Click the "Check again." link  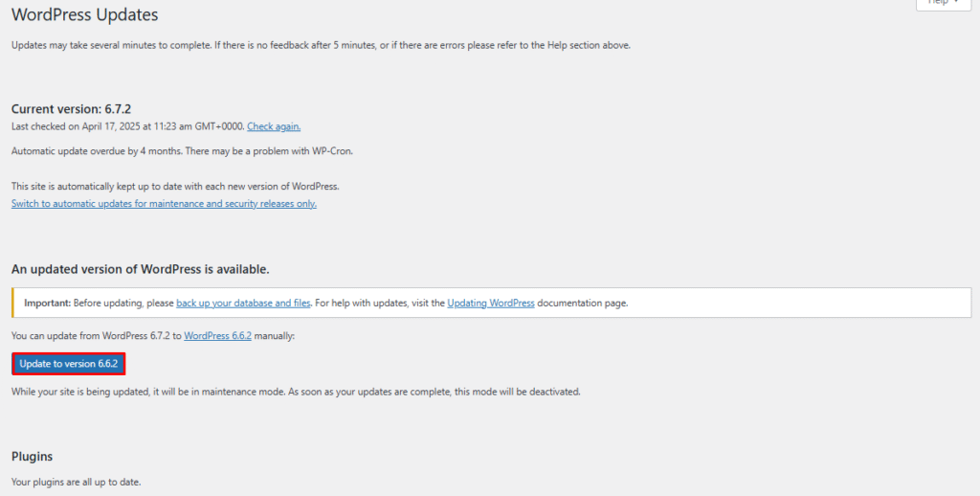click(274, 126)
